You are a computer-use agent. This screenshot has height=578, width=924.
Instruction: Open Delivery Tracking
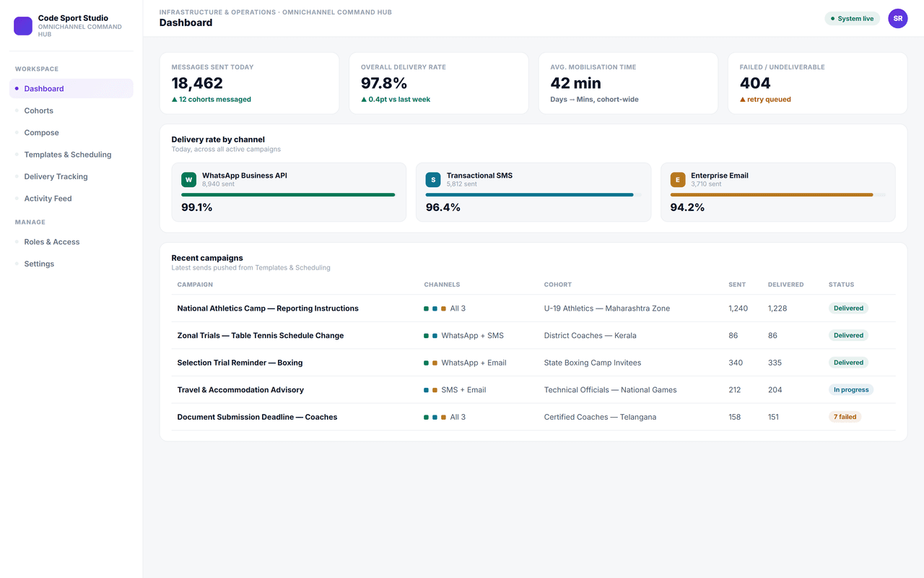coord(71,176)
